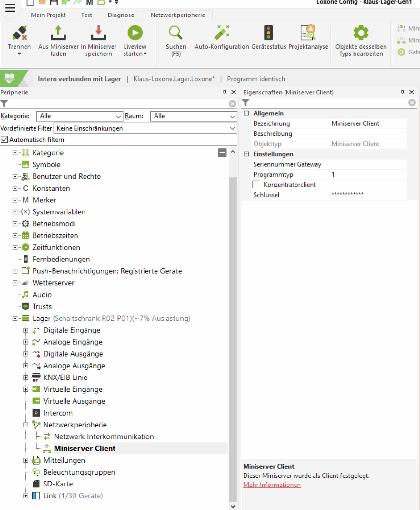
Task: Open the Vordefinierte Filter dropdown
Action: coord(145,128)
